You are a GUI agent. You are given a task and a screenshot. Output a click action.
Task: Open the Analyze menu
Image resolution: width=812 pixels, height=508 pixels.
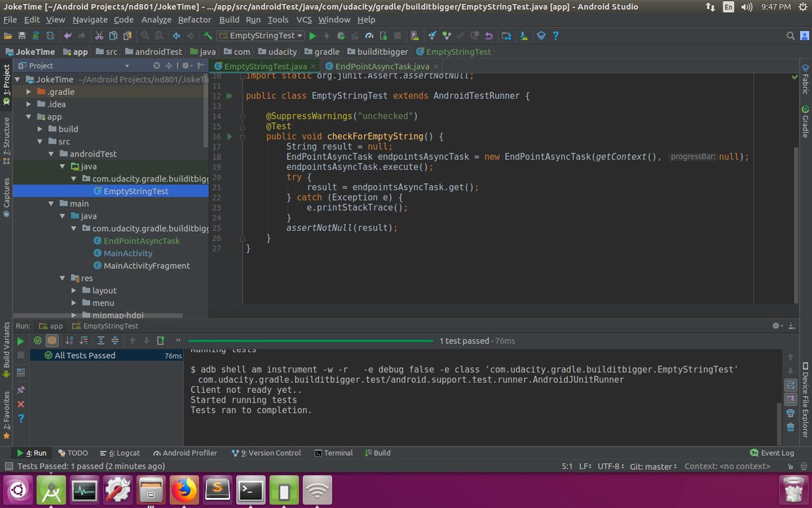point(156,20)
